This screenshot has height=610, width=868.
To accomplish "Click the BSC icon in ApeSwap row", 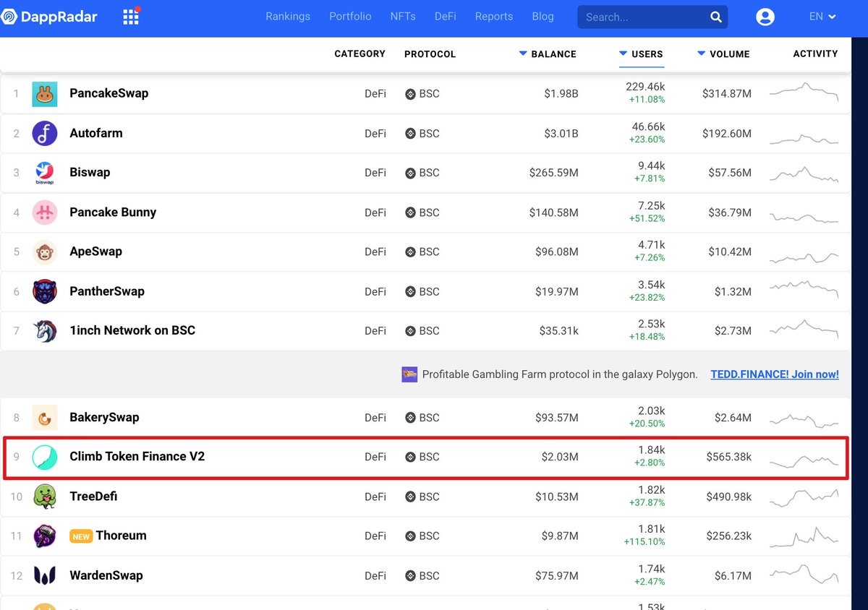I will (x=410, y=252).
